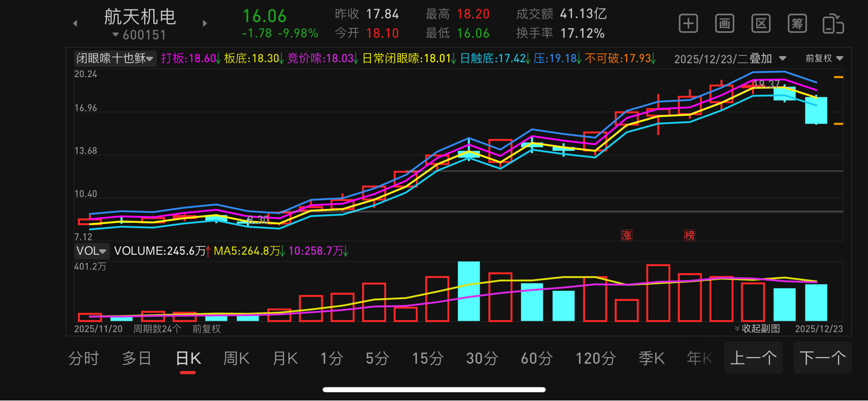Go to previous stock with left arrow
868x401 pixels.
75,23
